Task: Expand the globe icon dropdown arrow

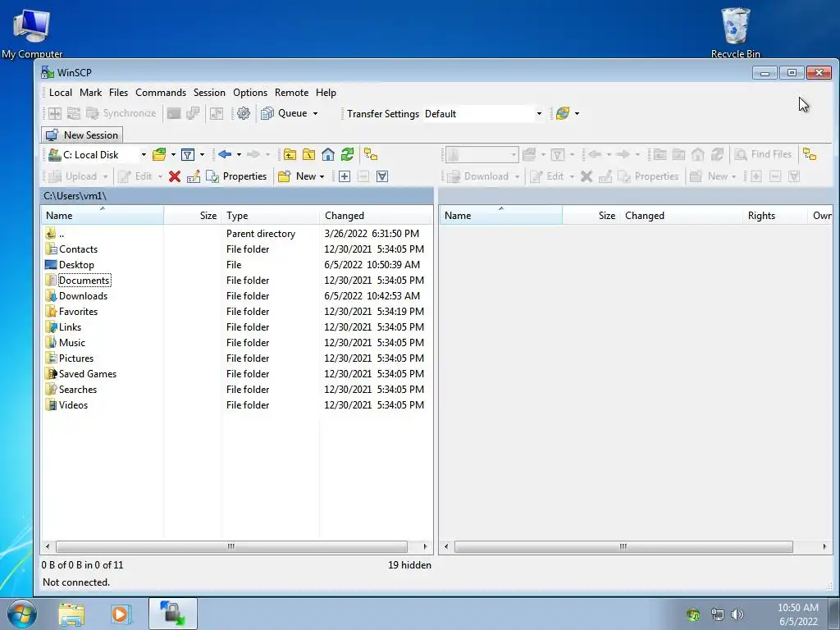Action: (577, 113)
